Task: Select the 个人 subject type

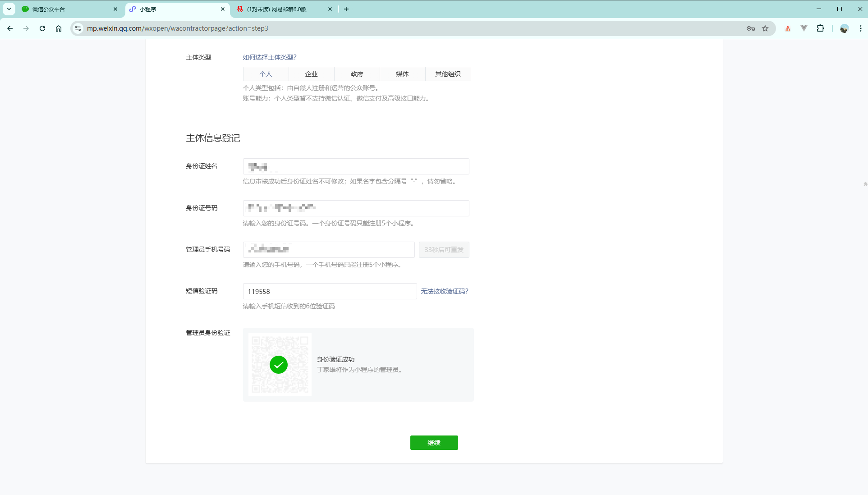Action: coord(266,74)
